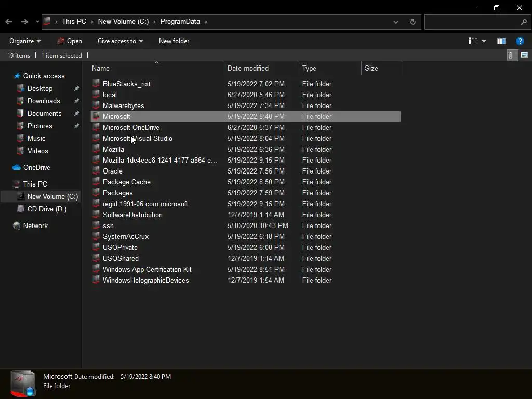Select Microsoft Visual Studio folder name
532x399 pixels.
coord(137,138)
